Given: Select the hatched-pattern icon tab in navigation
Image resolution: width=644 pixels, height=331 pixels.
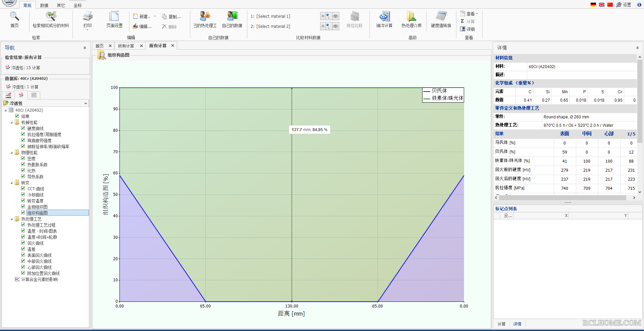Looking at the screenshot, I should [x=34, y=95].
